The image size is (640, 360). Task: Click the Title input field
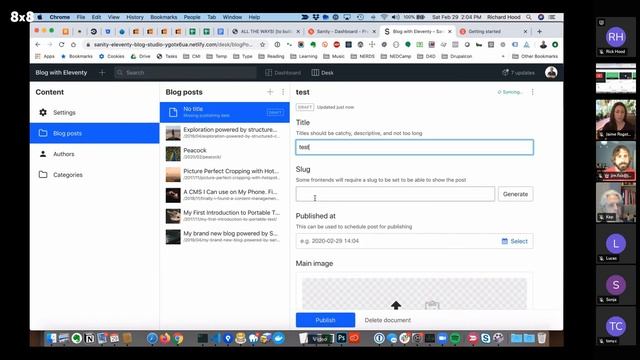click(x=414, y=147)
